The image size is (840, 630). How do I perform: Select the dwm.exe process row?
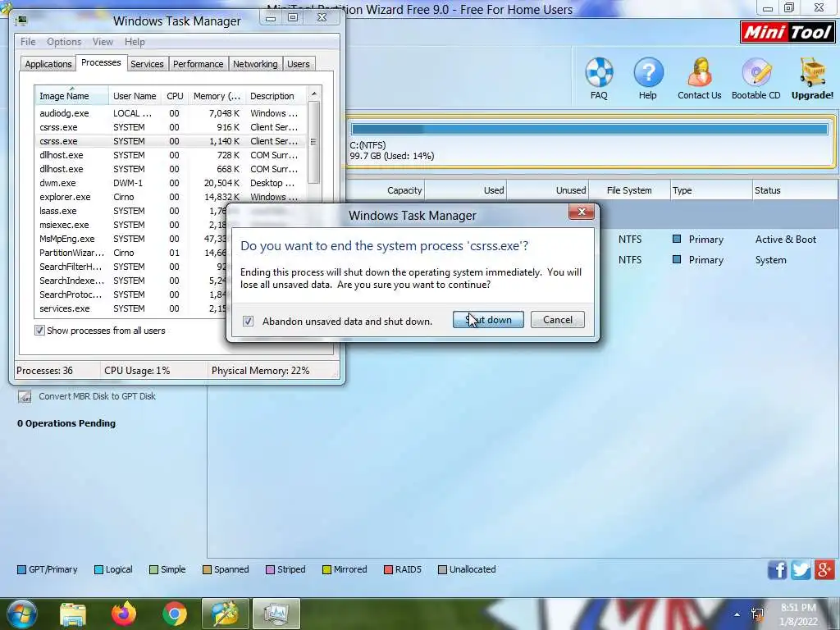(x=171, y=183)
